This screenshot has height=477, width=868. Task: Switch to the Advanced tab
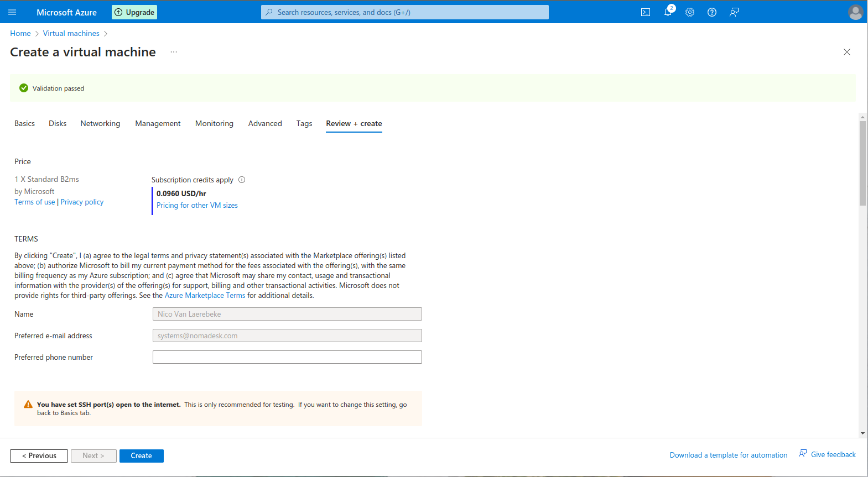click(265, 123)
